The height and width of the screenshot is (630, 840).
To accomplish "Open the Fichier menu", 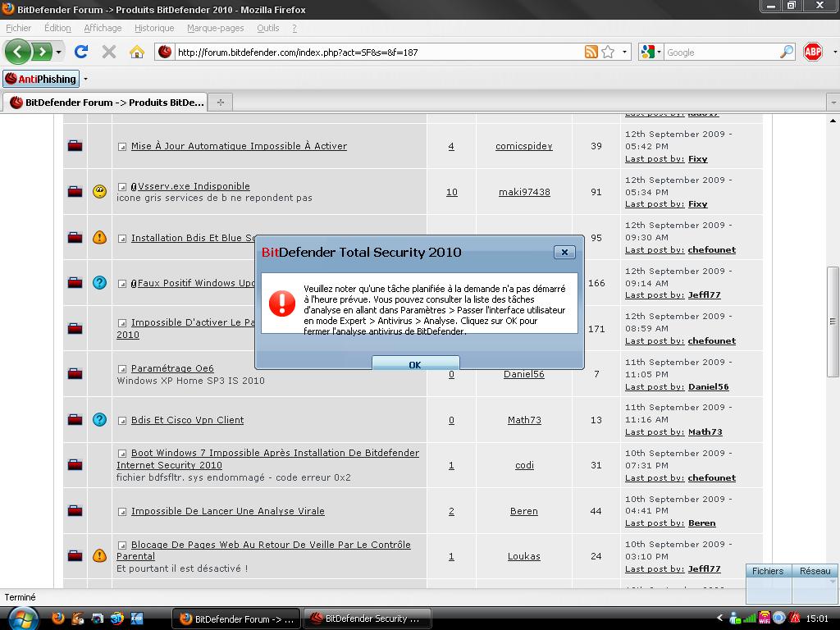I will (x=18, y=28).
